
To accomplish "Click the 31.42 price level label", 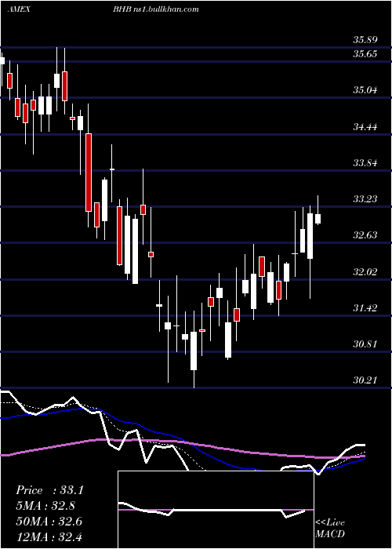I will (365, 308).
